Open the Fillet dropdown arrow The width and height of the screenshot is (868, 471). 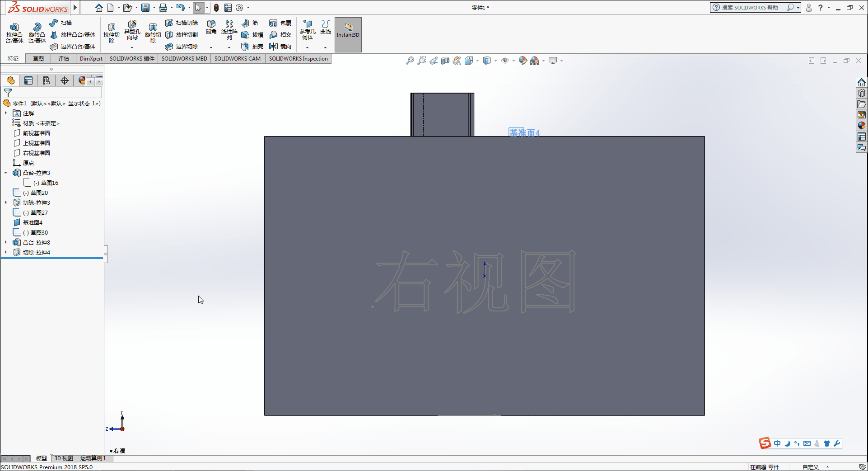[211, 47]
